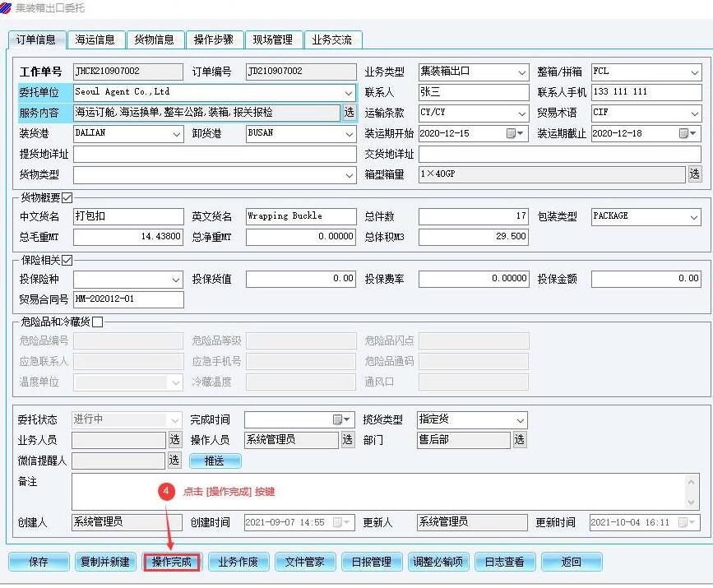Open the 装运期开始 calendar picker
Image resolution: width=713 pixels, height=588 pixels.
click(x=515, y=133)
